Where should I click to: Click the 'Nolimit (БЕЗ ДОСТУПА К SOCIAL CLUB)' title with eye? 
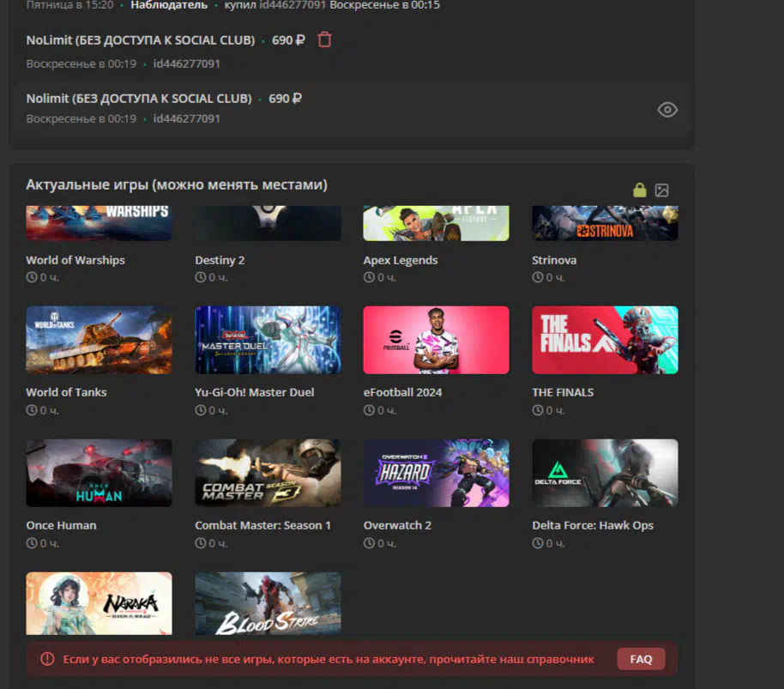pyautogui.click(x=139, y=99)
